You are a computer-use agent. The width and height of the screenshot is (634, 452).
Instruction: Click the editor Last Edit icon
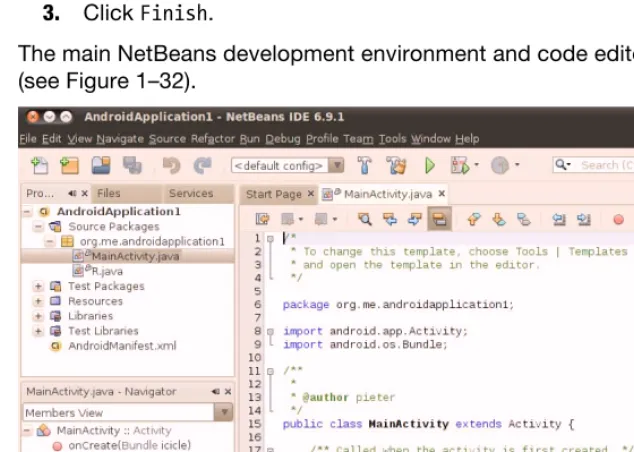(262, 219)
